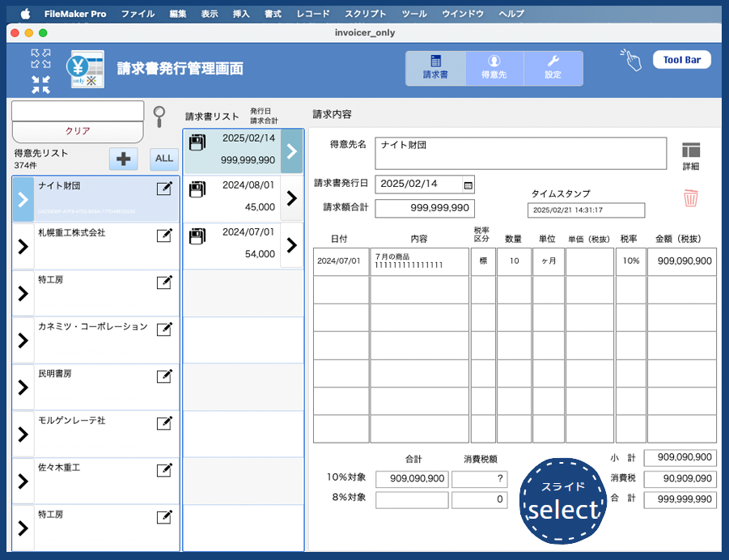
Task: Click edit icon for モルゲンレーテ社
Action: (164, 423)
